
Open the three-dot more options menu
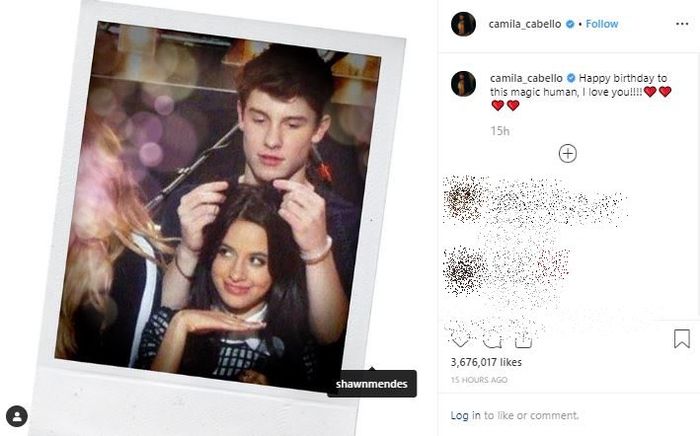[682, 24]
